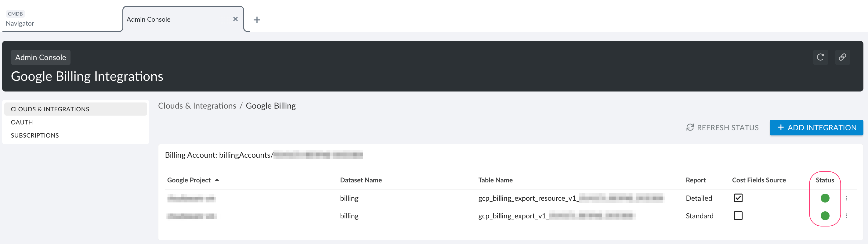Sort by Dataset Name column header

pyautogui.click(x=360, y=180)
